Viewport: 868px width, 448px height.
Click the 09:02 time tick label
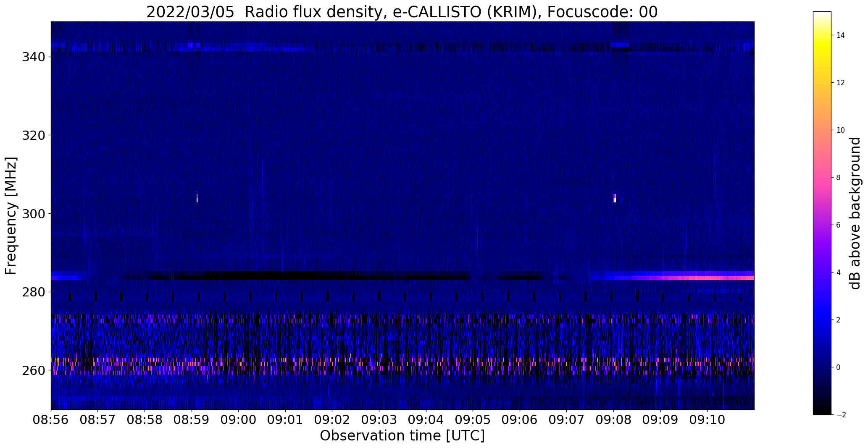coord(332,420)
